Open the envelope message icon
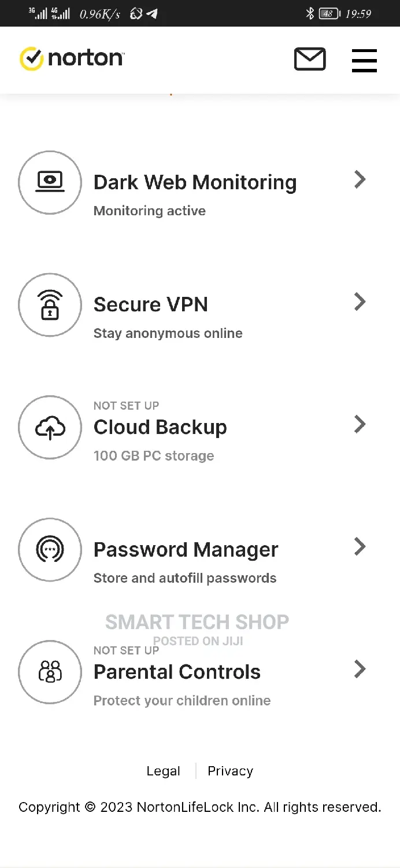 click(x=310, y=59)
